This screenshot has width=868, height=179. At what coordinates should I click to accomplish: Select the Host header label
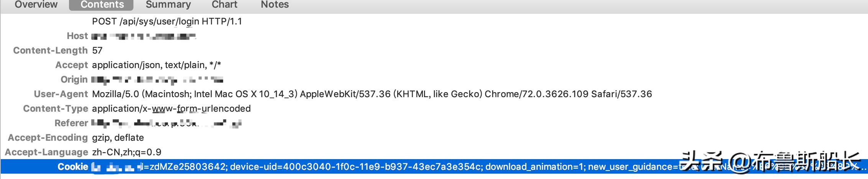(x=77, y=36)
